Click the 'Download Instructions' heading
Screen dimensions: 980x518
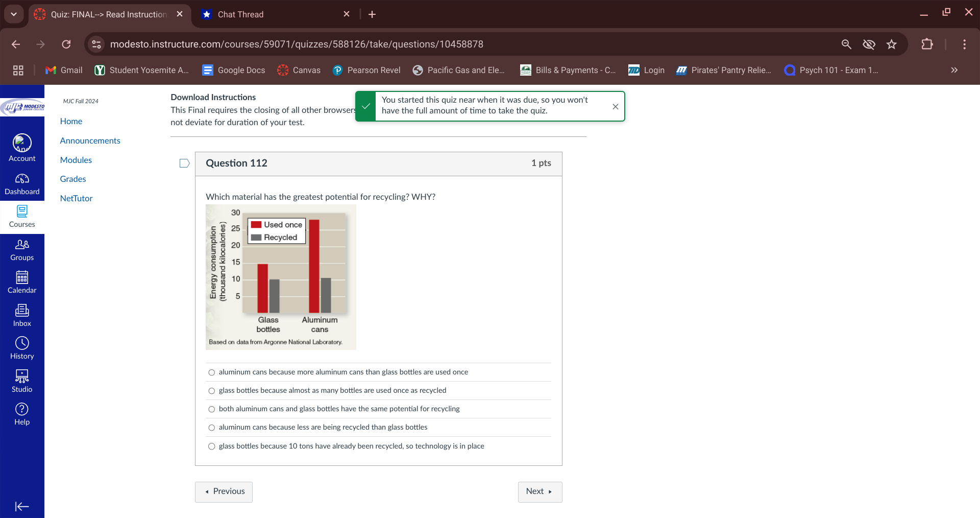(213, 98)
